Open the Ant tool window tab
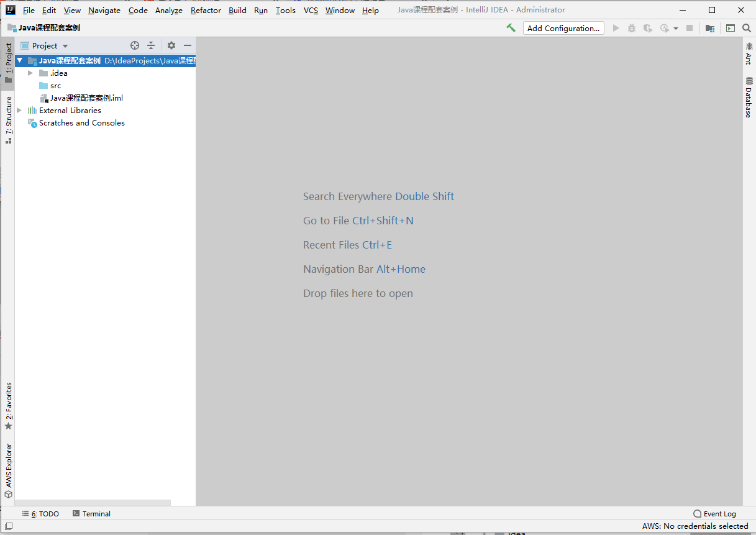The height and width of the screenshot is (535, 756). 749,53
